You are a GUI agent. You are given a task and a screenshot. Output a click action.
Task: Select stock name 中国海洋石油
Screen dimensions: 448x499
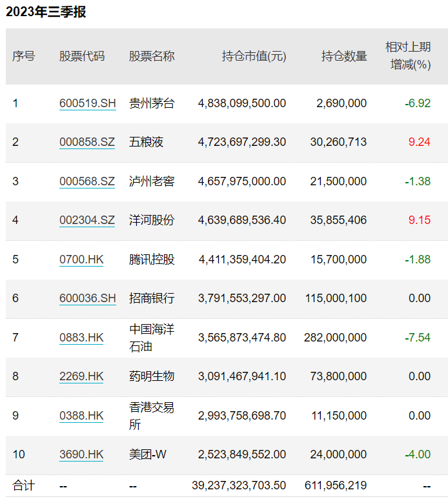(x=152, y=338)
